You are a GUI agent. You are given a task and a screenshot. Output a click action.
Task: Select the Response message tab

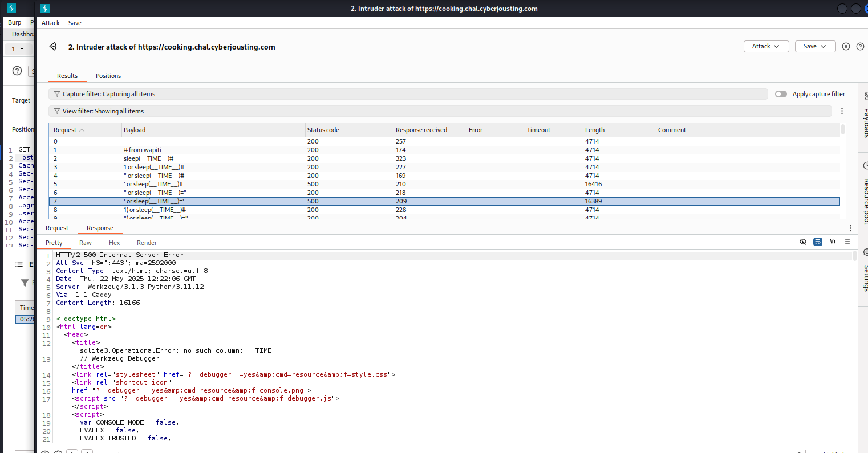pyautogui.click(x=100, y=228)
